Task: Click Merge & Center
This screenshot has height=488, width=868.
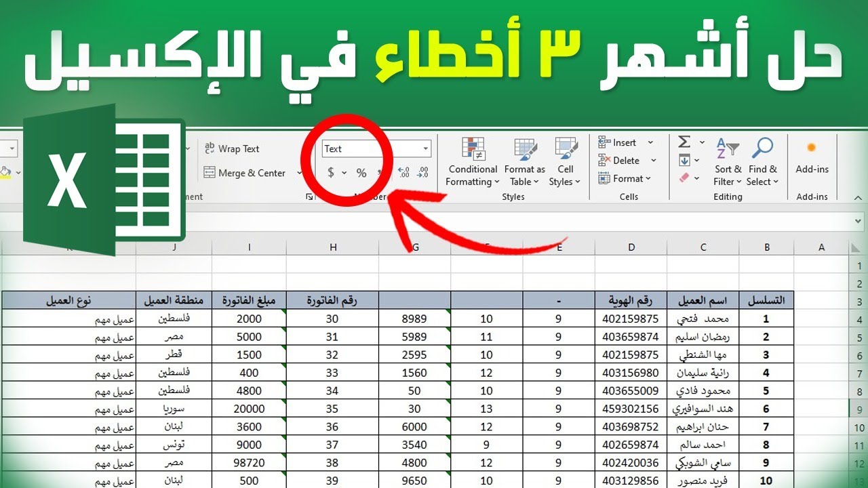Action: tap(245, 173)
